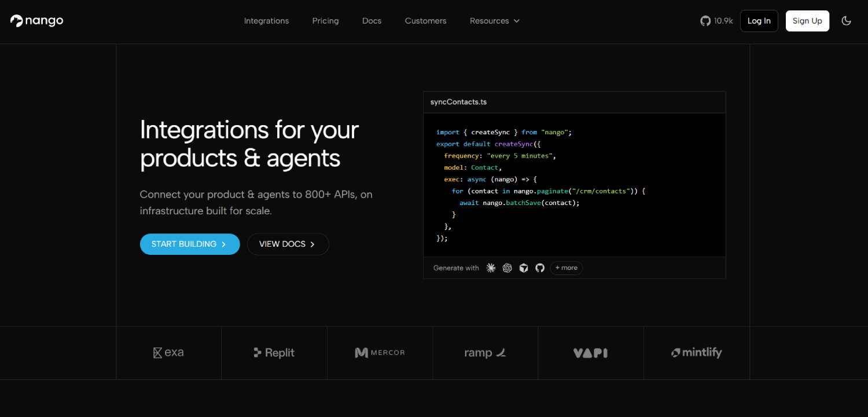Open the GitHub repository star count link
Image resolution: width=868 pixels, height=417 pixels.
(716, 21)
